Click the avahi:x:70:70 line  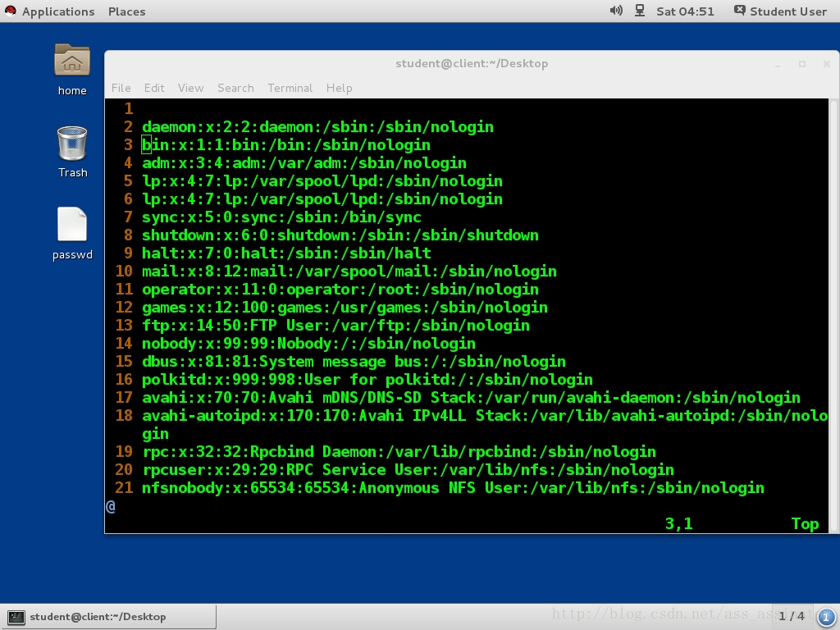[472, 398]
